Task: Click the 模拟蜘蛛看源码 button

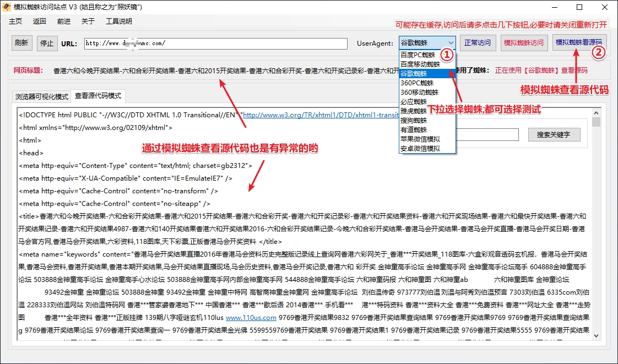Action: 578,42
